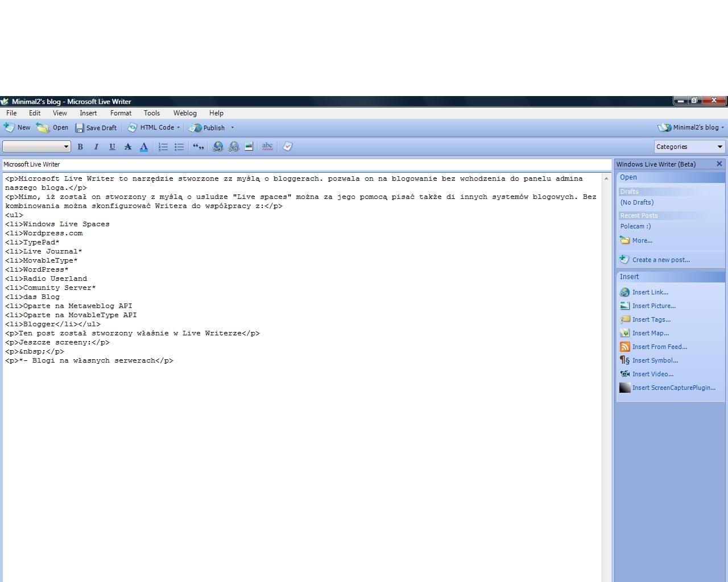Place cursor on the "<li>Wordpress.com" line
The width and height of the screenshot is (728, 582).
coord(44,233)
